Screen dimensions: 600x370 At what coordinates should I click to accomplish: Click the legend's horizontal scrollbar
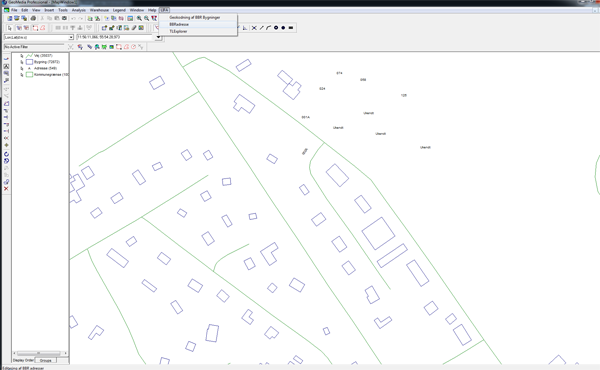tap(40, 353)
